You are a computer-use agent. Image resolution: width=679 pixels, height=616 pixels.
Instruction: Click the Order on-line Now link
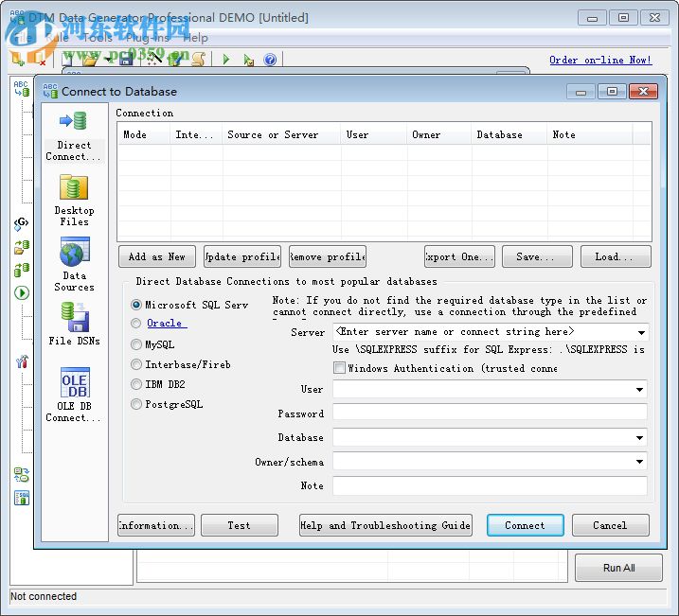tap(600, 60)
